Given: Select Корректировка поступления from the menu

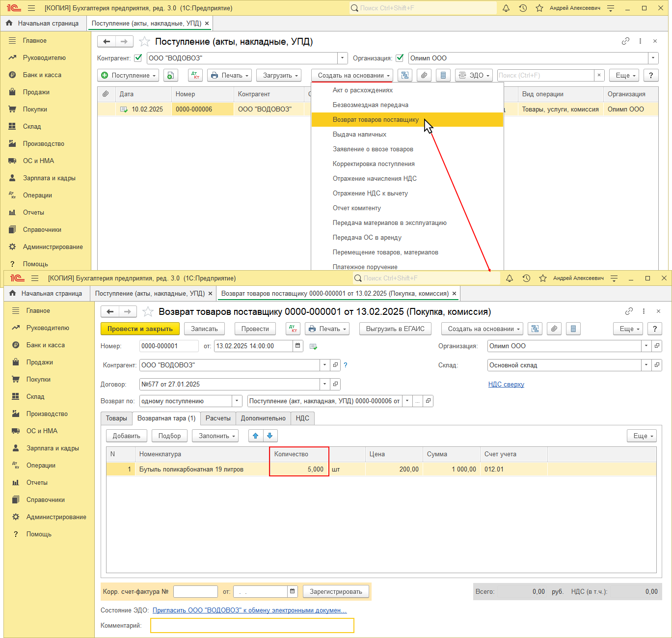Looking at the screenshot, I should click(374, 164).
